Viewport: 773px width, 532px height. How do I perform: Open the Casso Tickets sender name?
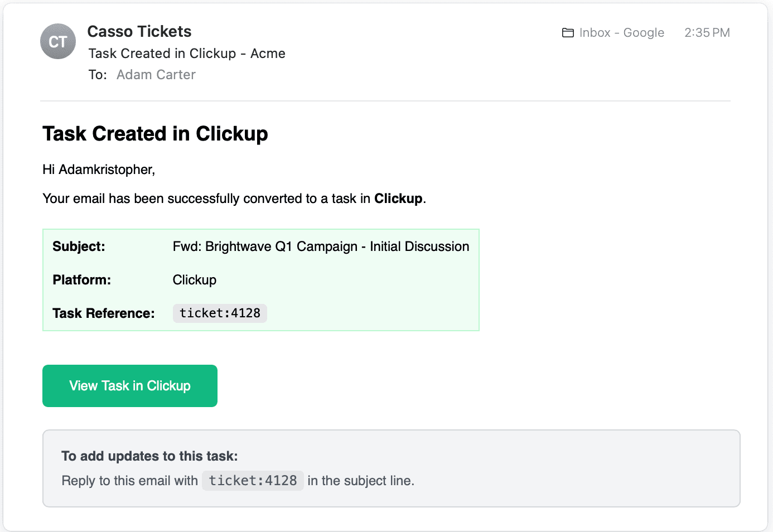coord(139,31)
